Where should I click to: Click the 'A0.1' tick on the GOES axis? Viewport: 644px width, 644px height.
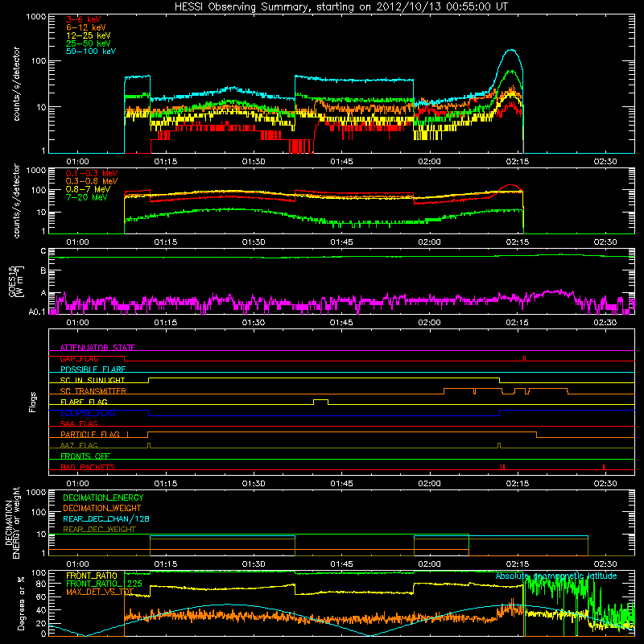tap(37, 312)
